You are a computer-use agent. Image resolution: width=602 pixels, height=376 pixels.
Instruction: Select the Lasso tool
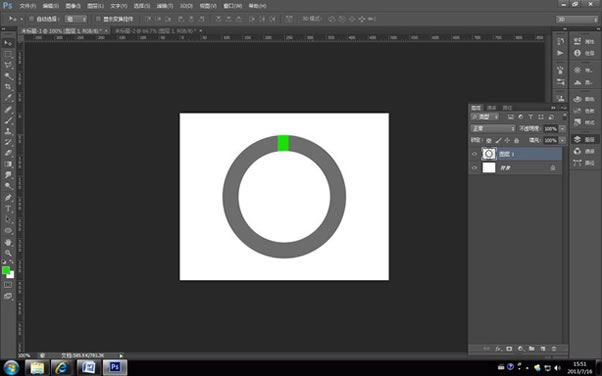pos(8,65)
